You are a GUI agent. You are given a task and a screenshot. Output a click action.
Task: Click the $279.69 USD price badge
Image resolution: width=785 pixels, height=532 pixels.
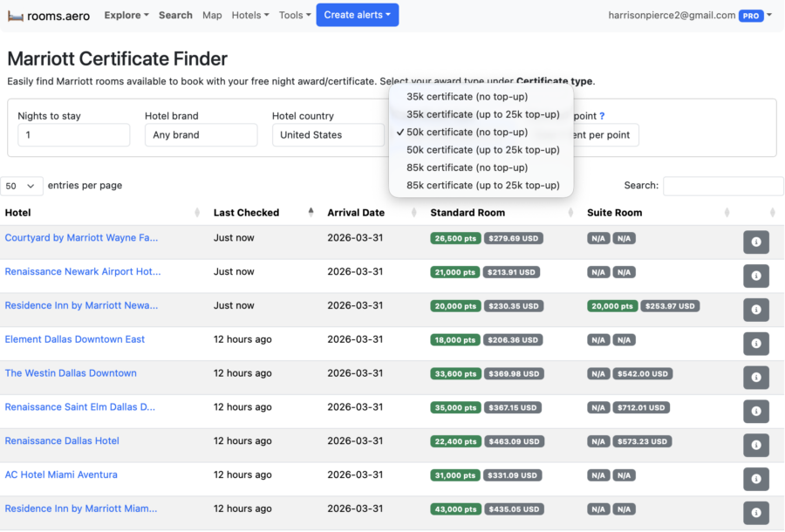point(513,238)
